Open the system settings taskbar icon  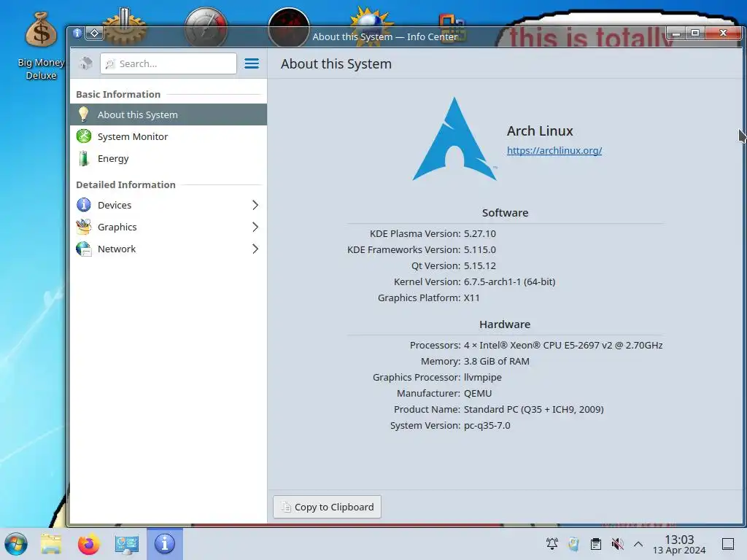tap(126, 544)
